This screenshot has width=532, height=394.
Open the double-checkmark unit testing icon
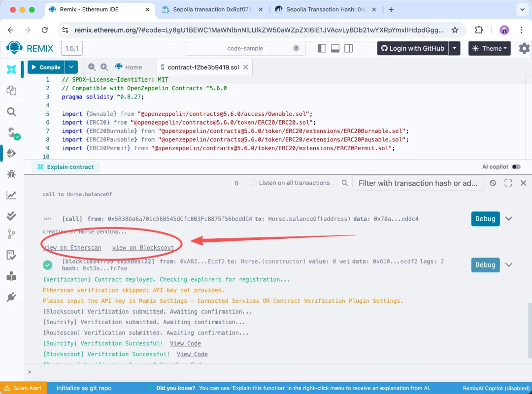pos(11,216)
